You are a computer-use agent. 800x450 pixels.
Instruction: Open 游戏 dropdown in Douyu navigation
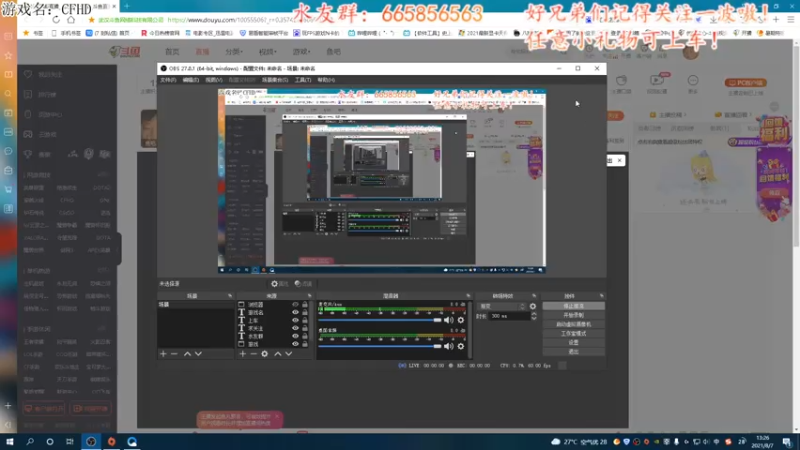301,52
